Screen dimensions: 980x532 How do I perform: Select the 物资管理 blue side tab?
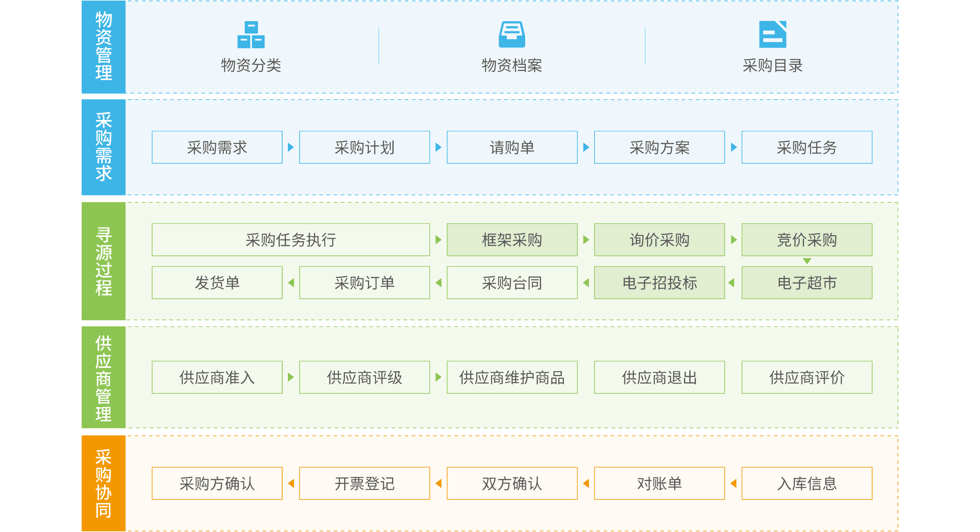coord(103,47)
